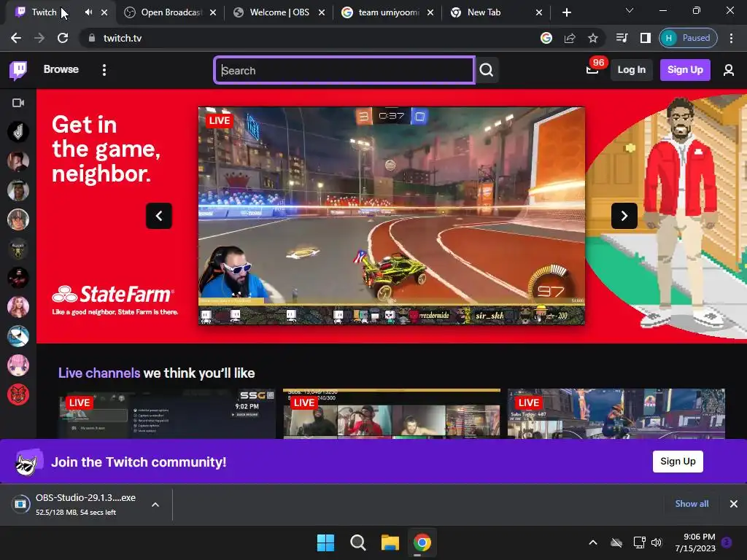Click white Sign Up button in community banner
Screen dimensions: 747x560
(678, 462)
